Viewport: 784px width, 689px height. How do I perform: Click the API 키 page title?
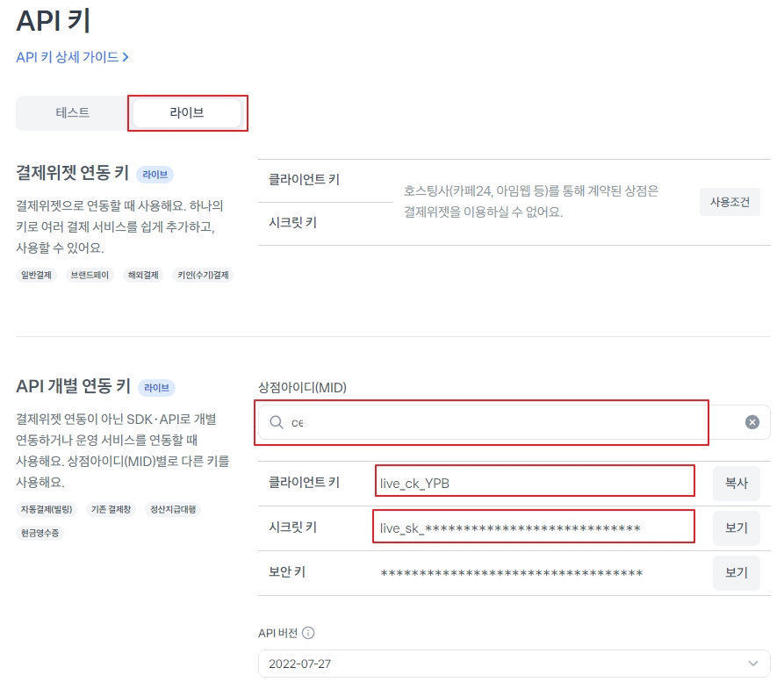click(x=53, y=21)
